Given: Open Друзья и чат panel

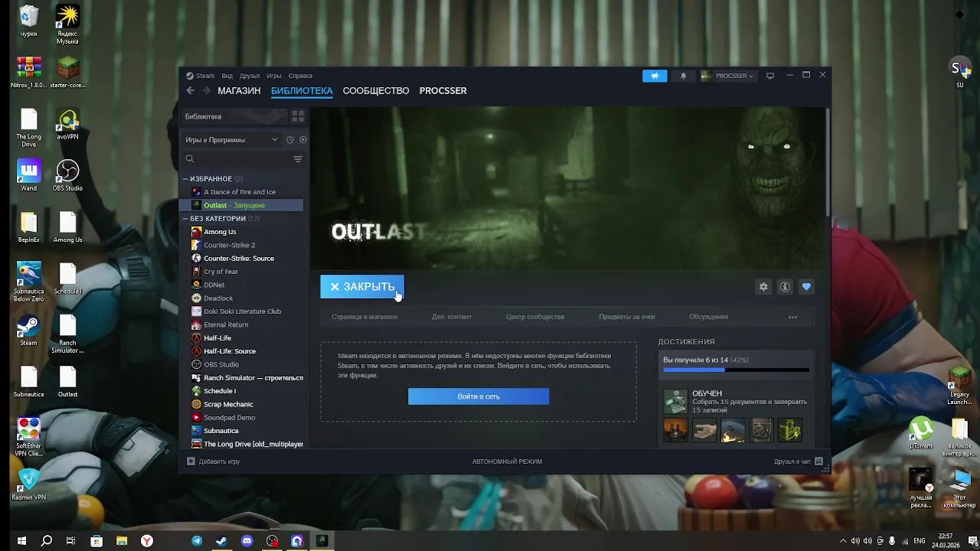Looking at the screenshot, I should pos(798,461).
